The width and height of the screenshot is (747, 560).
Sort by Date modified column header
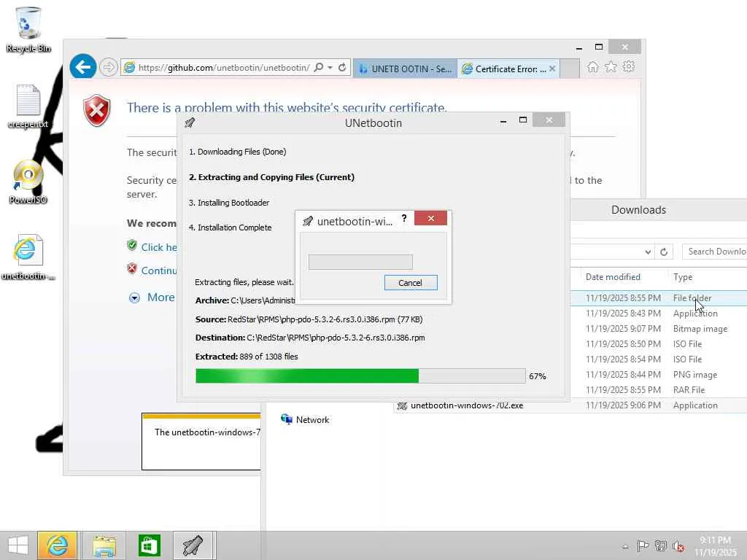(613, 276)
